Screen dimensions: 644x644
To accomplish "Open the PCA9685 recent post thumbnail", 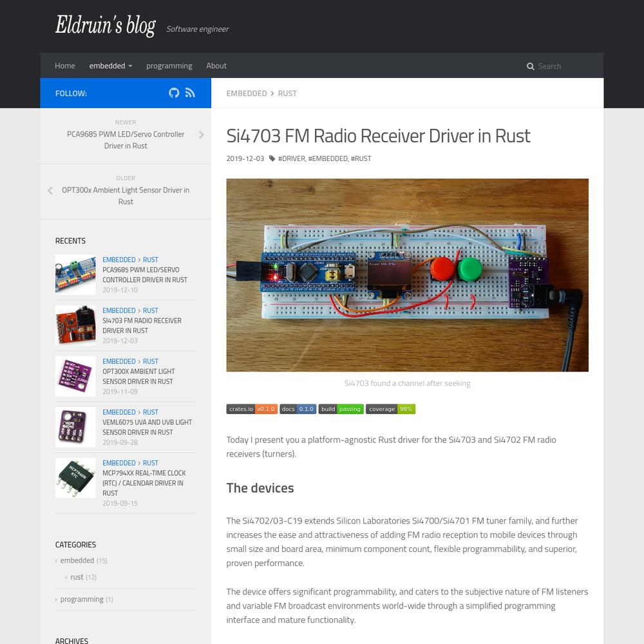I will 75,274.
